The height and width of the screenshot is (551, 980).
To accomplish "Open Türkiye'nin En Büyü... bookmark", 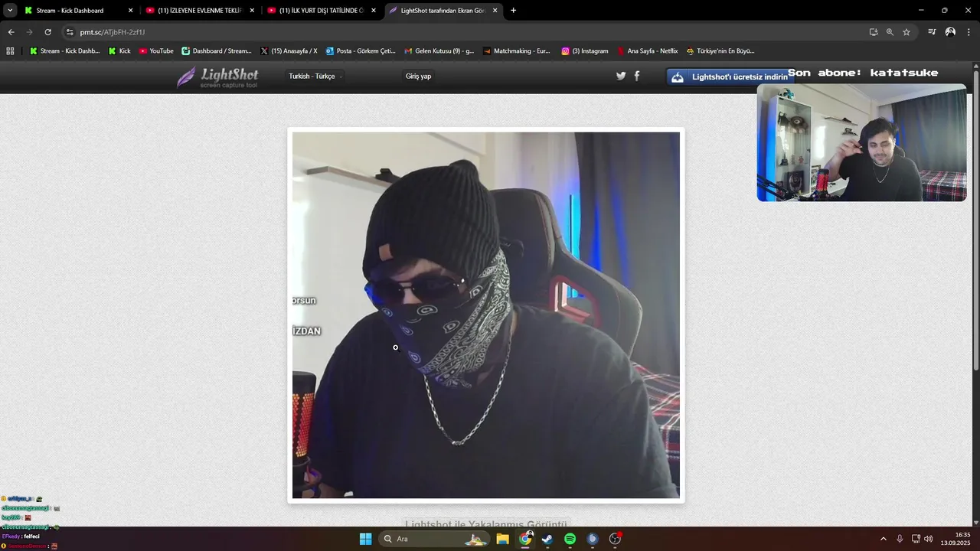I will click(x=720, y=51).
